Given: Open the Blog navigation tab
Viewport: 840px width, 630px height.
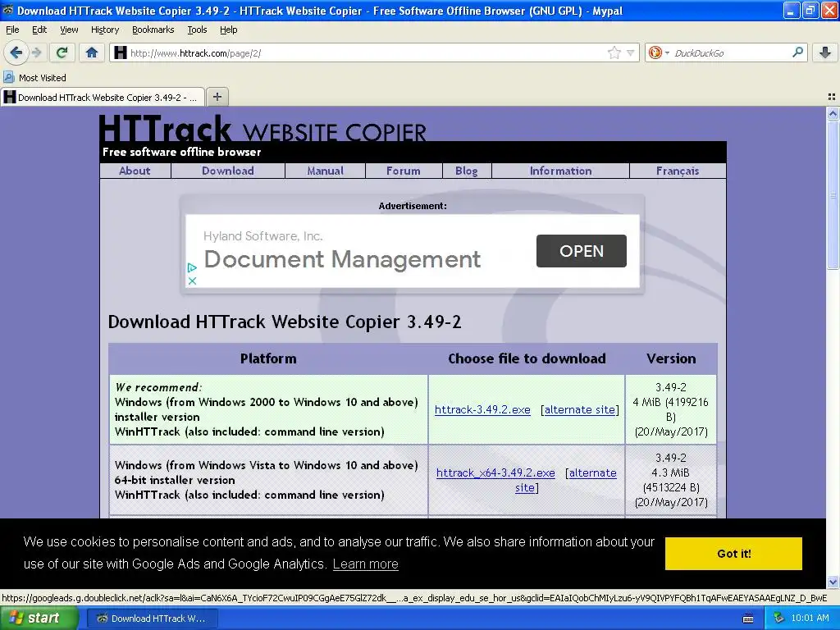Looking at the screenshot, I should tap(467, 171).
